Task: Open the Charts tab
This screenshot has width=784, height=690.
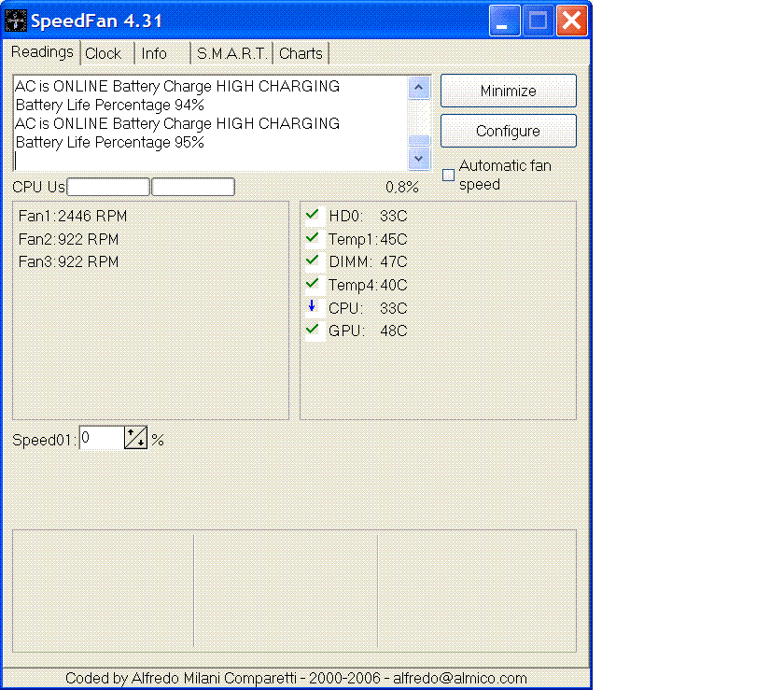Action: pyautogui.click(x=301, y=54)
